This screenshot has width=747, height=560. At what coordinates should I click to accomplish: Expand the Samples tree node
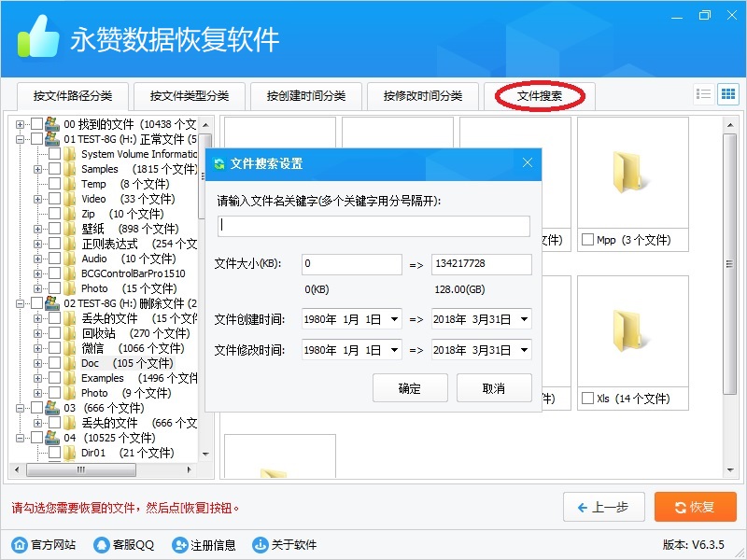tap(38, 169)
